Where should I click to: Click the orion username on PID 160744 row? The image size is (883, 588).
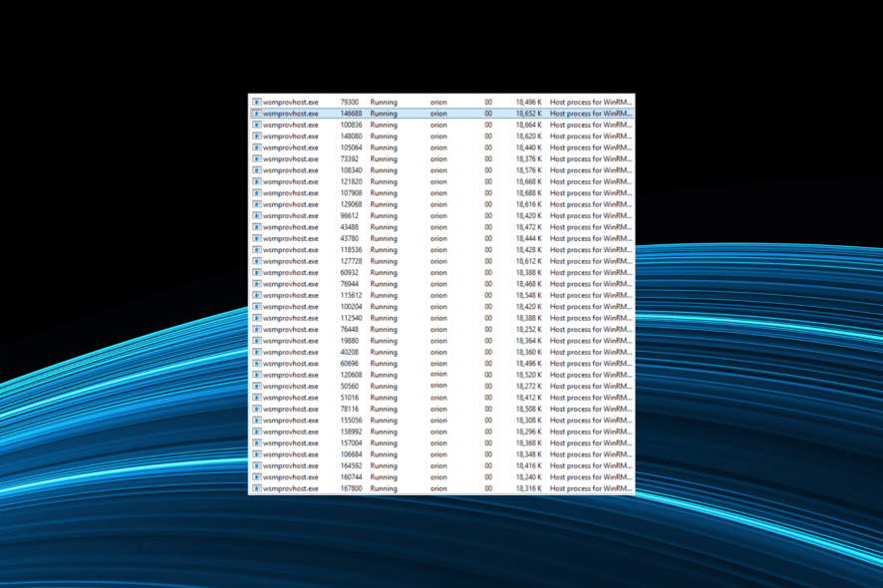coord(439,476)
